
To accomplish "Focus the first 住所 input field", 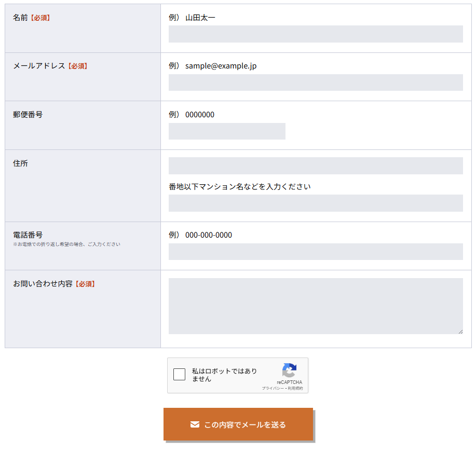I will 316,166.
